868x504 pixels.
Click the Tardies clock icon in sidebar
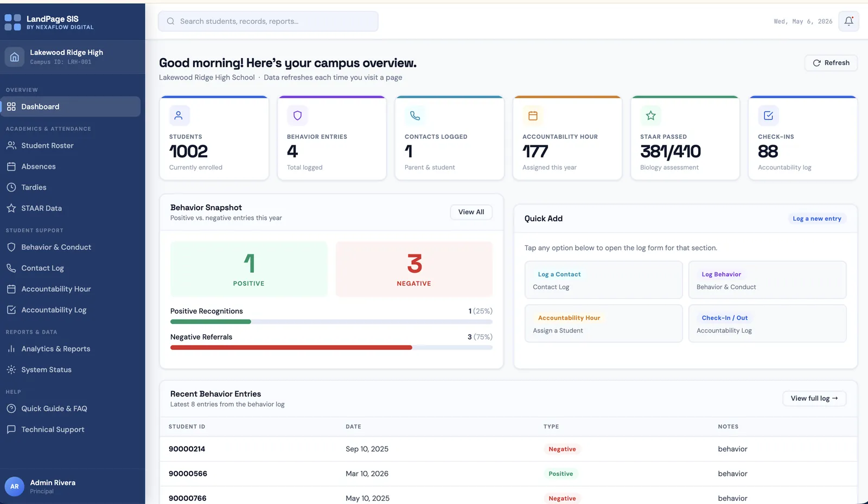[x=11, y=187]
